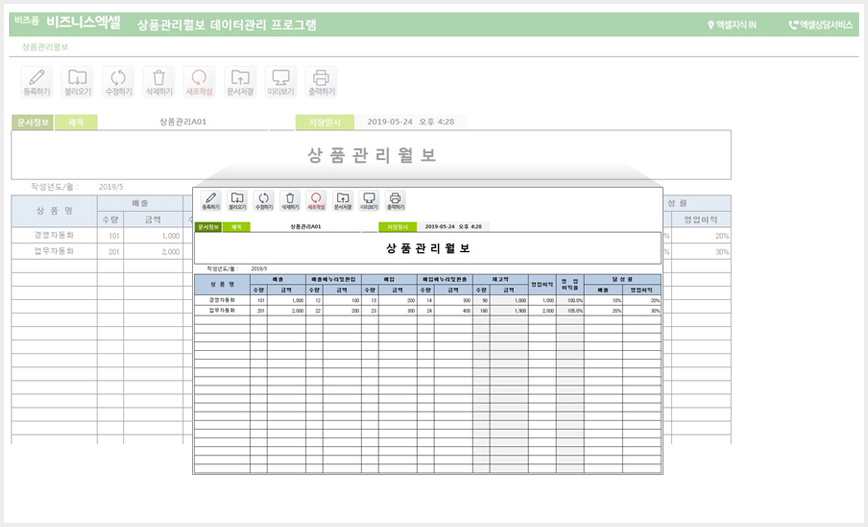This screenshot has width=868, height=527.
Task: Click 상품명 header cell in front preview table
Action: pos(222,284)
